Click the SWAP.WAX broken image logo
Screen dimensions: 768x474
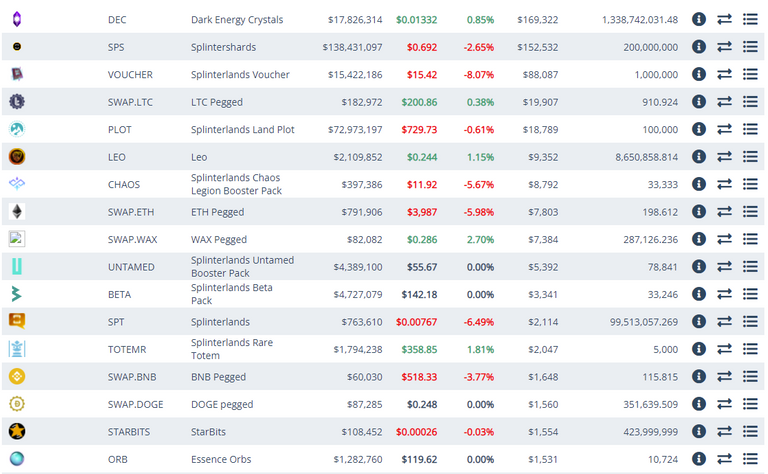17,239
